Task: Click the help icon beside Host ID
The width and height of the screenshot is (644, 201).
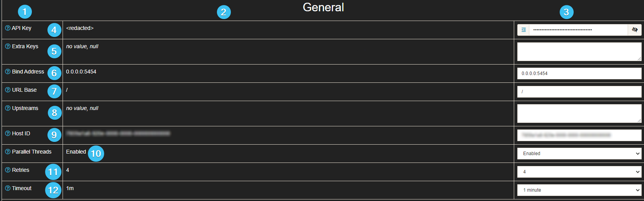Action: coord(8,133)
